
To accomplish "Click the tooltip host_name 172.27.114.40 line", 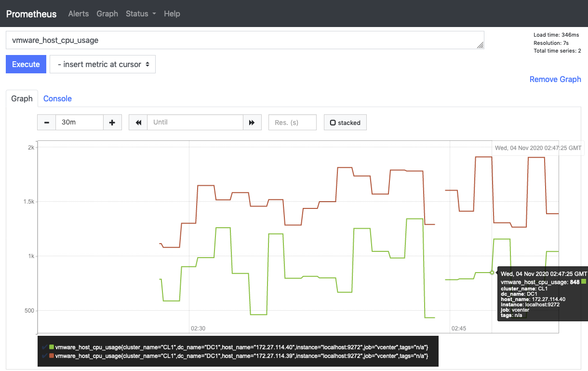I will pyautogui.click(x=533, y=299).
